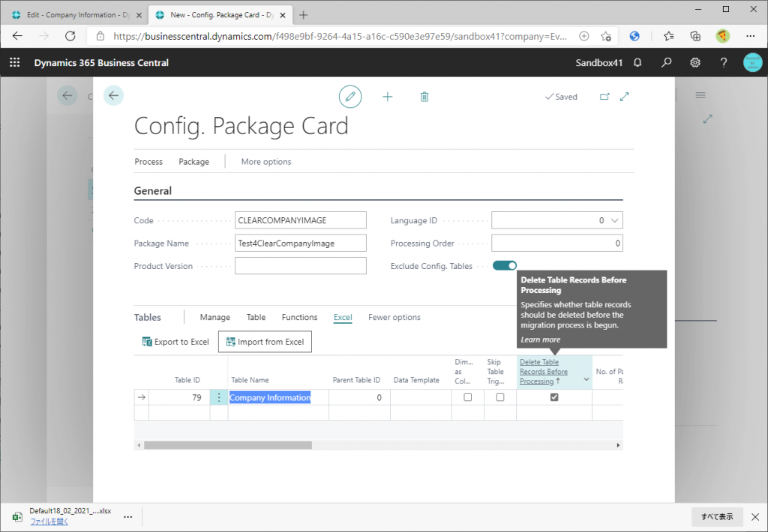Open the settings gear in Business Central
The height and width of the screenshot is (532, 768).
(x=695, y=62)
